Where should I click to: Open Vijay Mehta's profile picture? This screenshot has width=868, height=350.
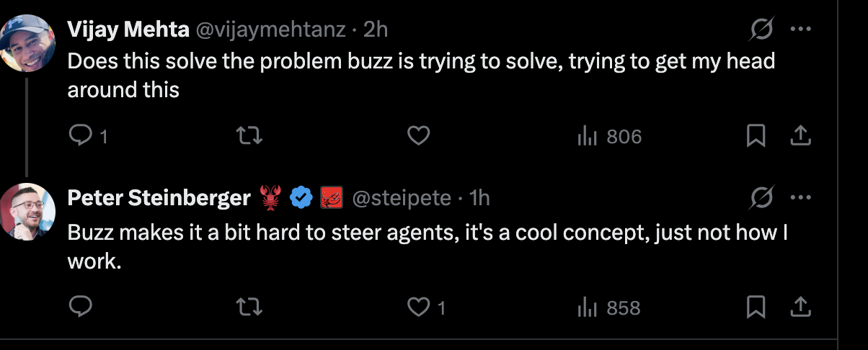pos(27,43)
